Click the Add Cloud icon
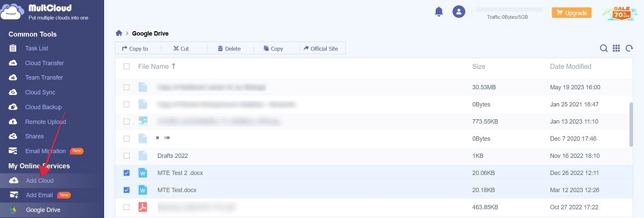This screenshot has width=644, height=218. (x=14, y=180)
